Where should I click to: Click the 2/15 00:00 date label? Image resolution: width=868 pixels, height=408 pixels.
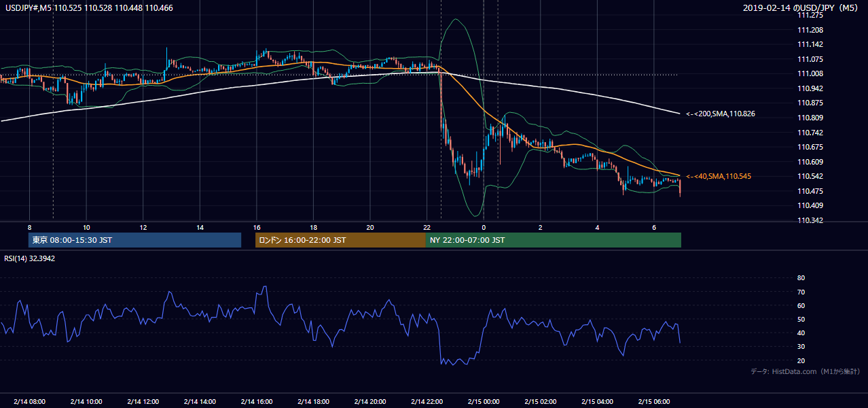(484, 401)
